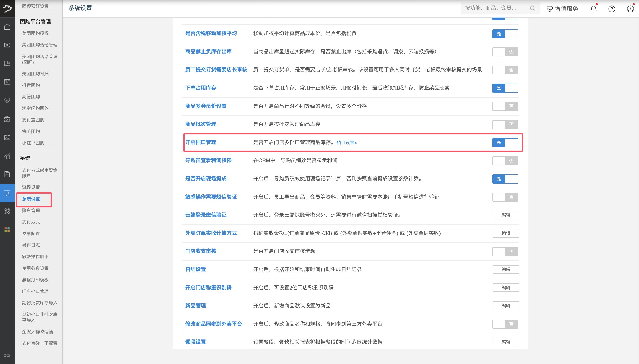Open the supply chain truck icon
The image size is (639, 364).
click(7, 63)
